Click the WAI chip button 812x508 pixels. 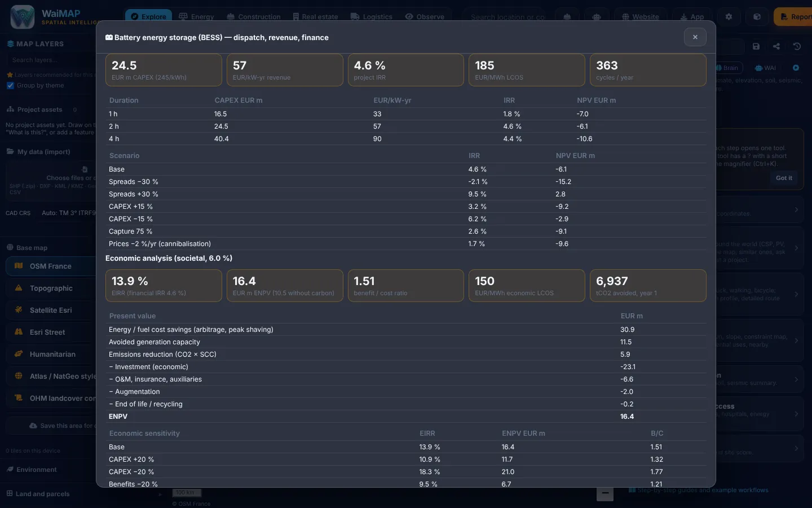(x=766, y=68)
